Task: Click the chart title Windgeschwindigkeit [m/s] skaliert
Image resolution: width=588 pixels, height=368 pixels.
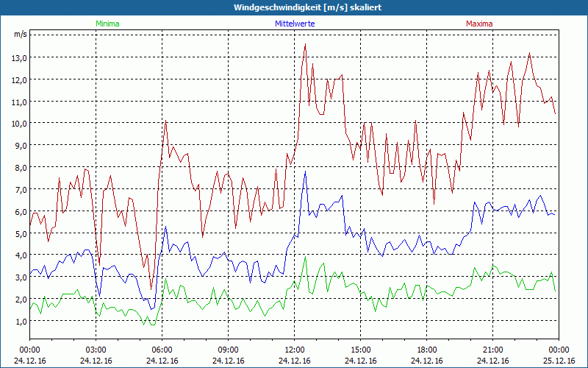Action: [x=307, y=7]
